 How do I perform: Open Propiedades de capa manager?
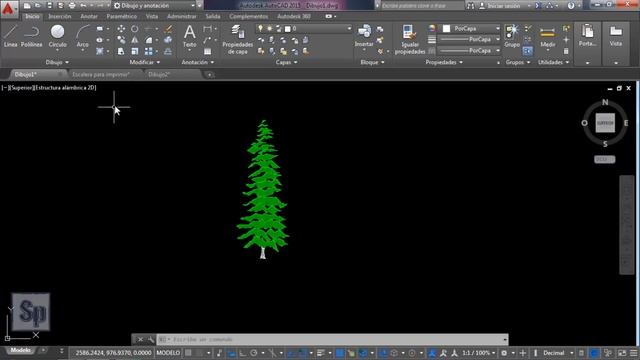point(238,39)
